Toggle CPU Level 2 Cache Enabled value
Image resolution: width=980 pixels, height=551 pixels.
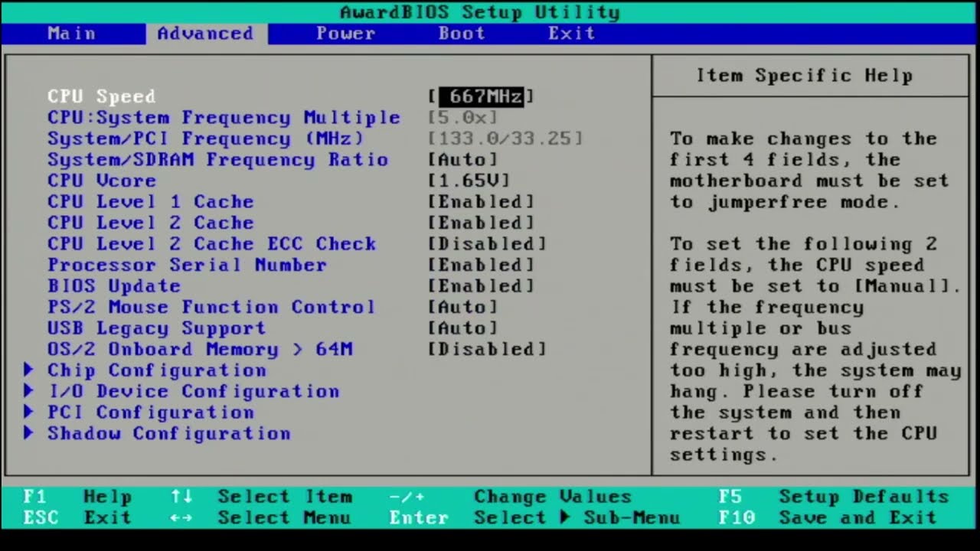click(481, 223)
